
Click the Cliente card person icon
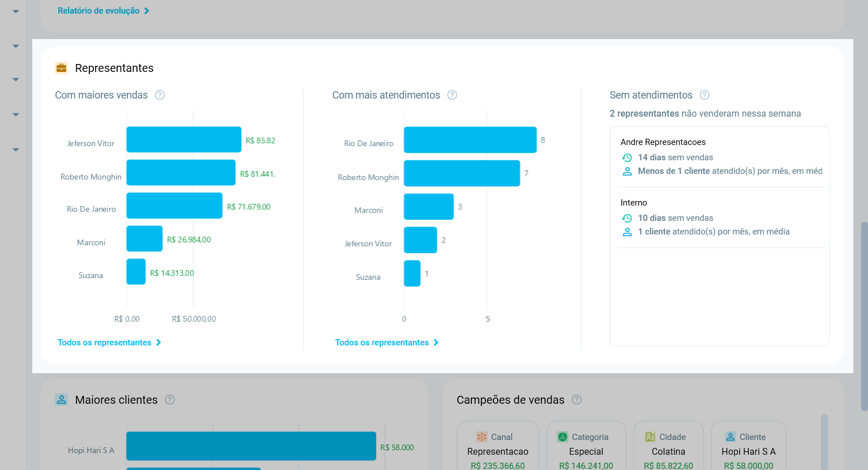click(x=731, y=437)
